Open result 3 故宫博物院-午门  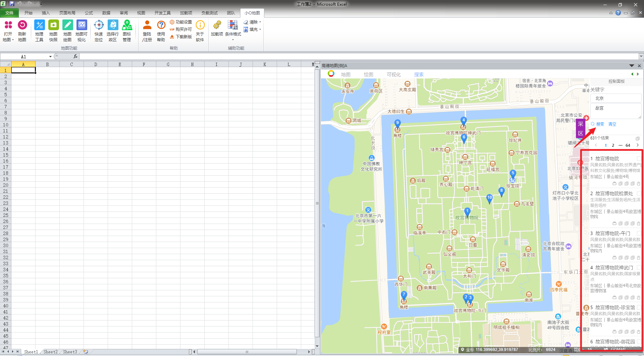[612, 233]
